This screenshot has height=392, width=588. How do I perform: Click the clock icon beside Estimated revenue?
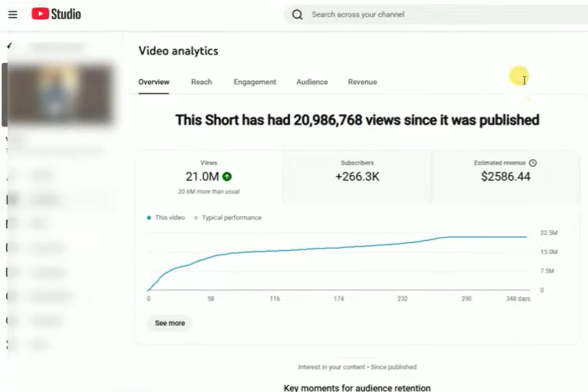coord(533,163)
